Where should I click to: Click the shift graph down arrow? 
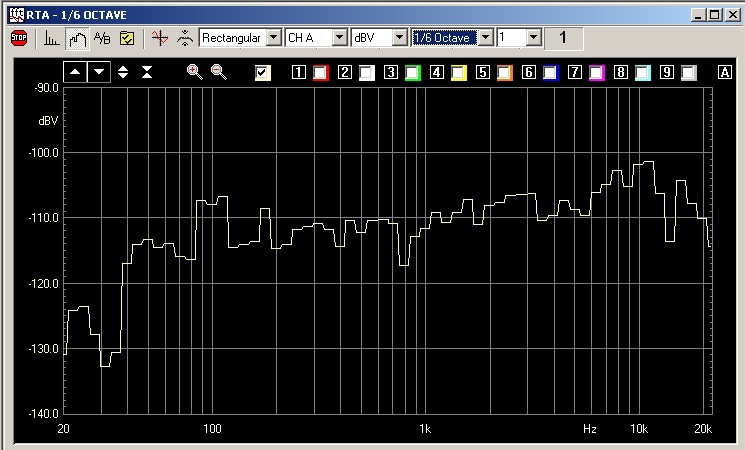click(99, 72)
